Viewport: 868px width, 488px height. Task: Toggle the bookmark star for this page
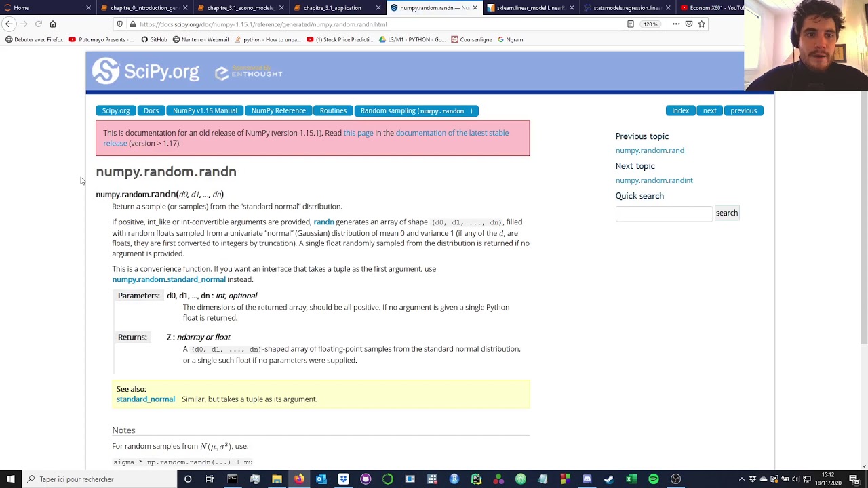point(703,24)
